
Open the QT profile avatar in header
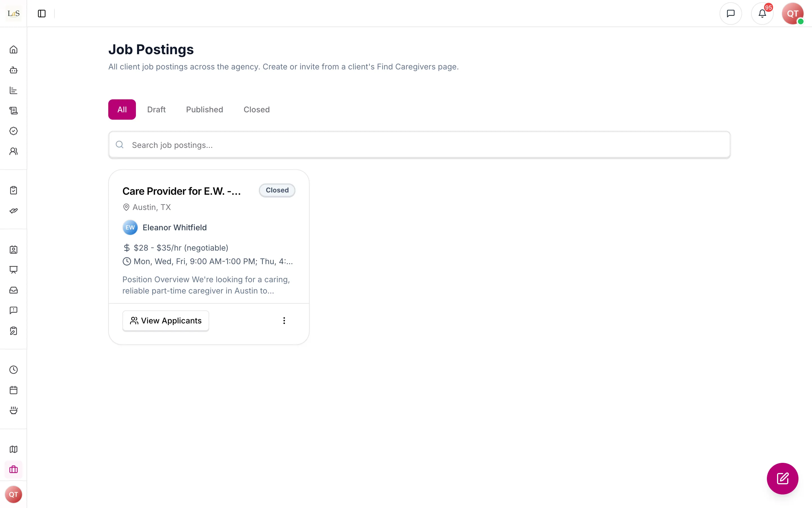pos(793,14)
